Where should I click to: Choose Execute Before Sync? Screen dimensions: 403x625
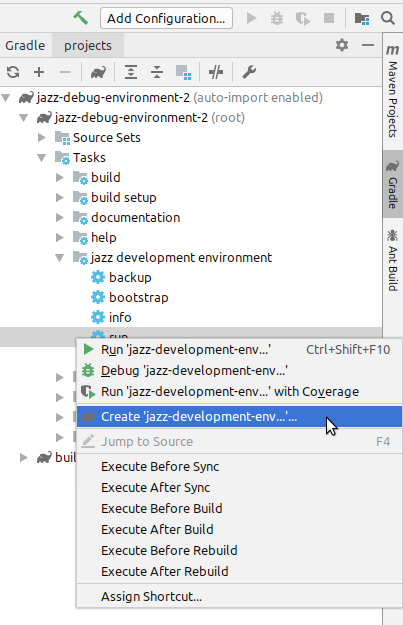click(x=239, y=467)
